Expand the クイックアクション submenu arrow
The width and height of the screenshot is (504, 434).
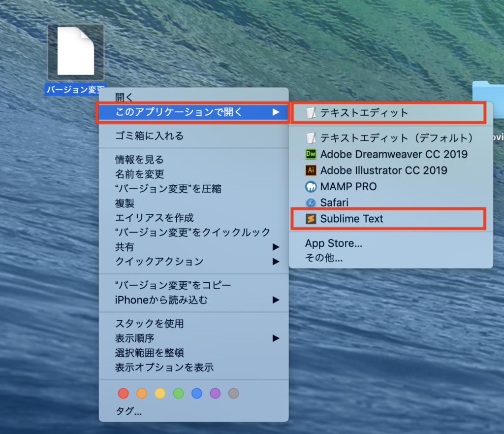(x=276, y=262)
